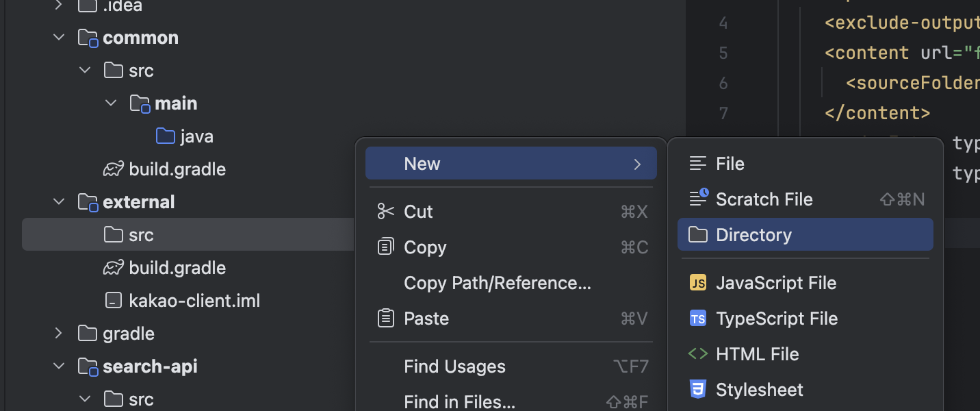Expand the gradle folder
The image size is (980, 411).
click(59, 334)
